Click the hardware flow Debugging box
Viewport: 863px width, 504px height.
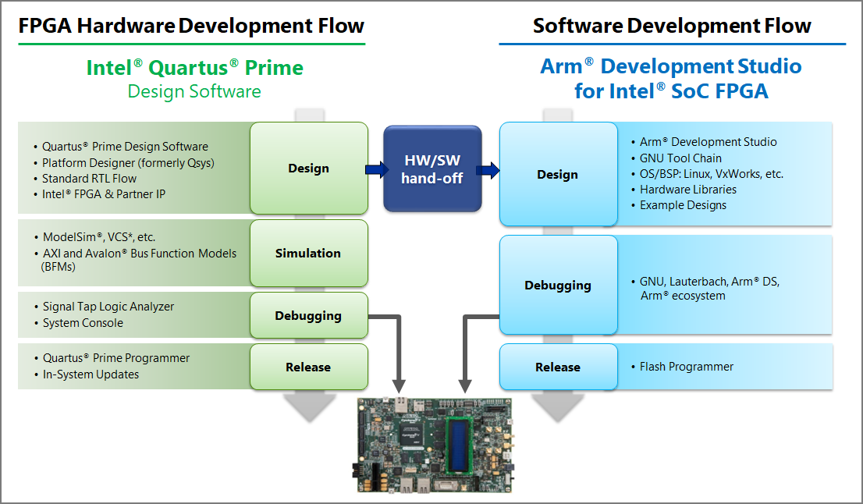coord(309,315)
